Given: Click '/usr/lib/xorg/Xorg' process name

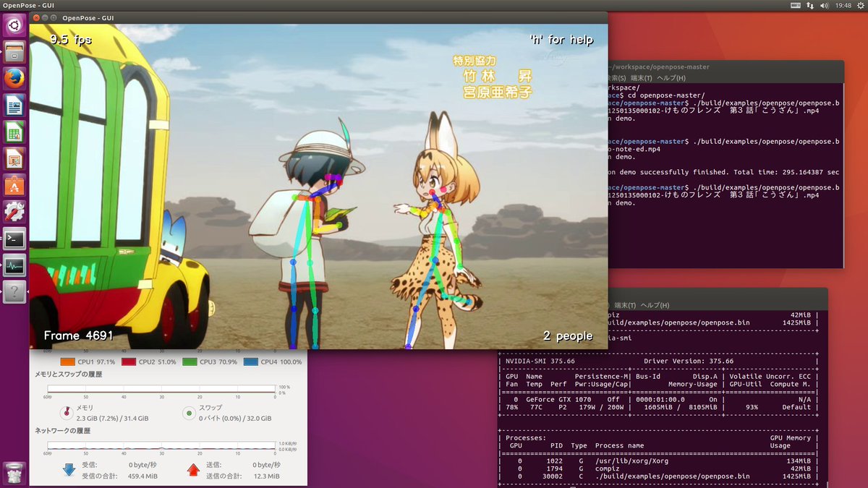Looking at the screenshot, I should (634, 461).
